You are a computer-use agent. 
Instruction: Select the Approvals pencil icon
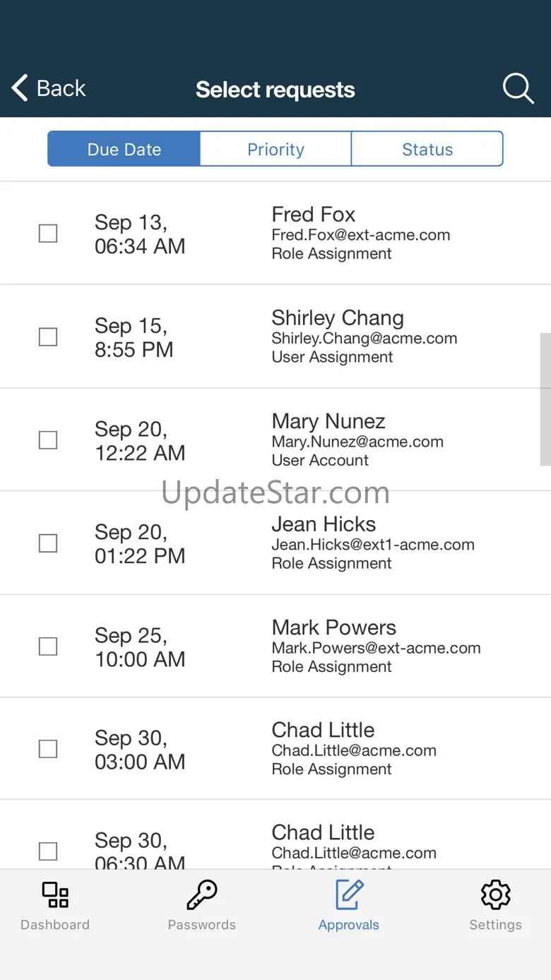349,895
